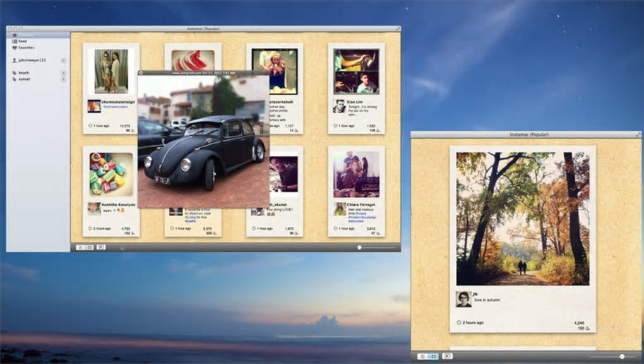This screenshot has height=364, width=644.
Task: Open Feed in the sidebar
Action: (22, 41)
